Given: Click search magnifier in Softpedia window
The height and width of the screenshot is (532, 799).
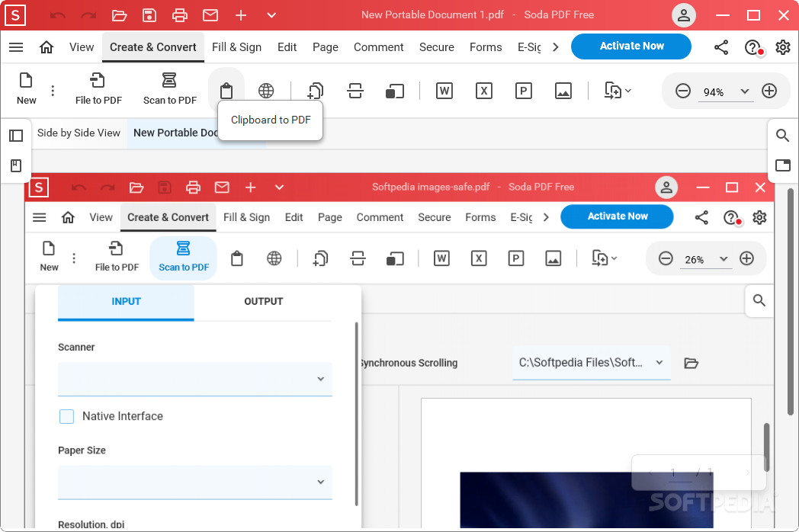Looking at the screenshot, I should point(759,300).
